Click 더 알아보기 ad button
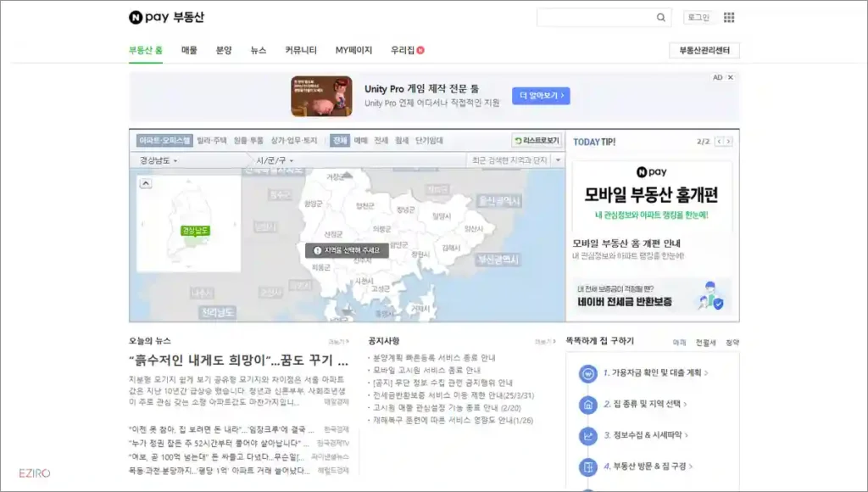The height and width of the screenshot is (492, 868). (x=541, y=96)
